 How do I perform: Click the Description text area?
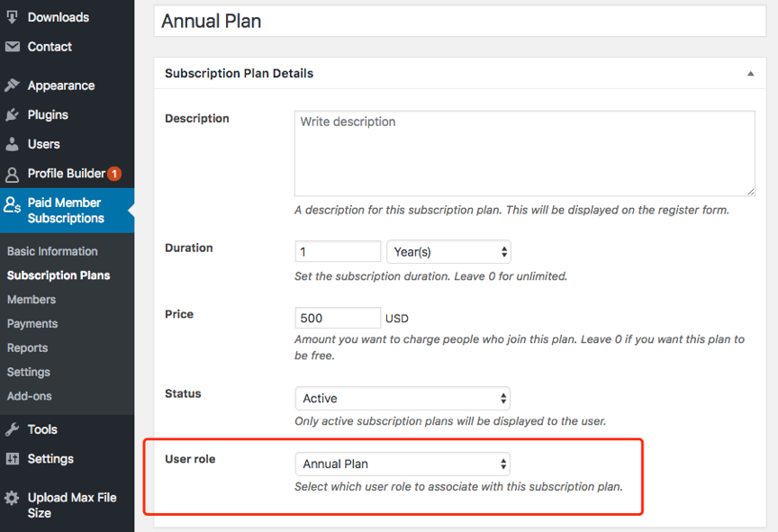[524, 153]
